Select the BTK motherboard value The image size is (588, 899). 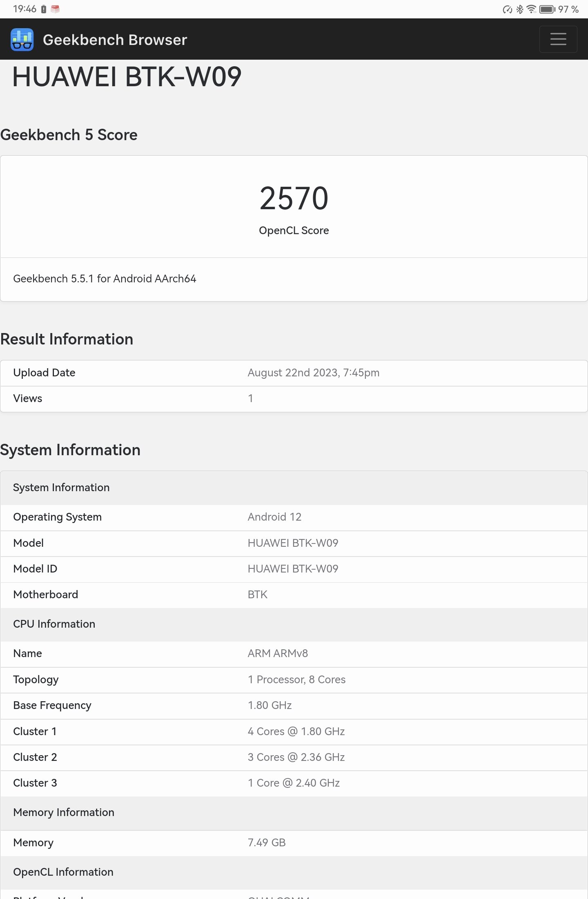[258, 595]
